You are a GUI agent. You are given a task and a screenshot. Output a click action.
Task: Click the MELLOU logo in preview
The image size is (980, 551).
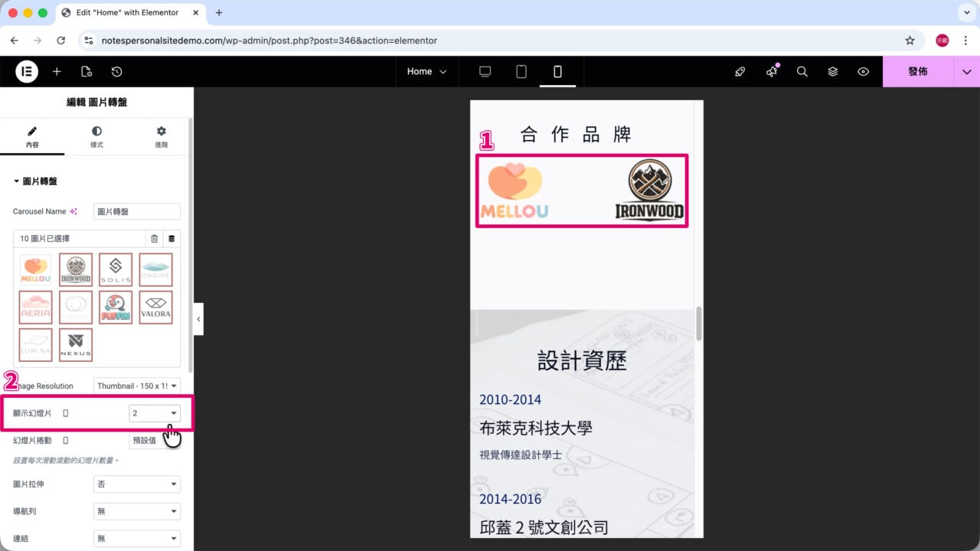514,191
